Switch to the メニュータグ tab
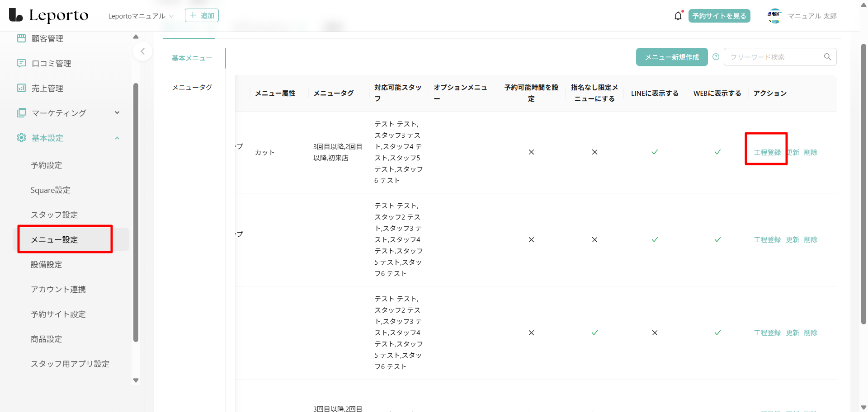868x412 pixels. coord(192,87)
